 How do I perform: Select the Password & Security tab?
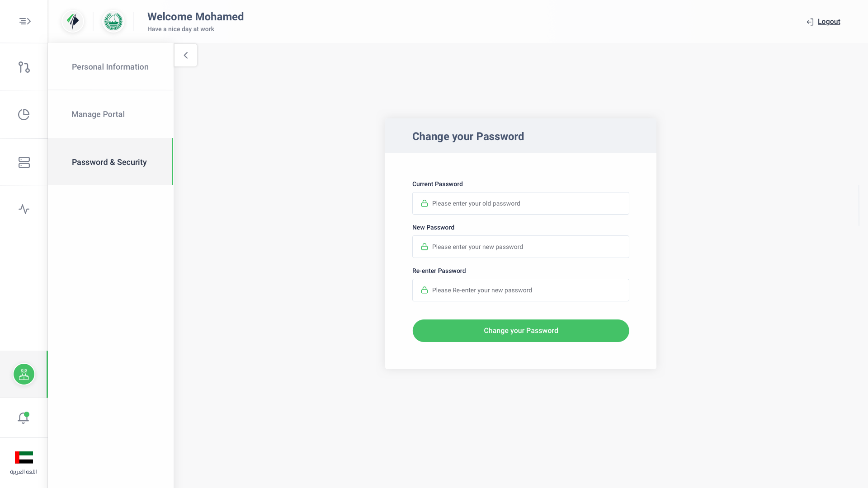point(110,162)
